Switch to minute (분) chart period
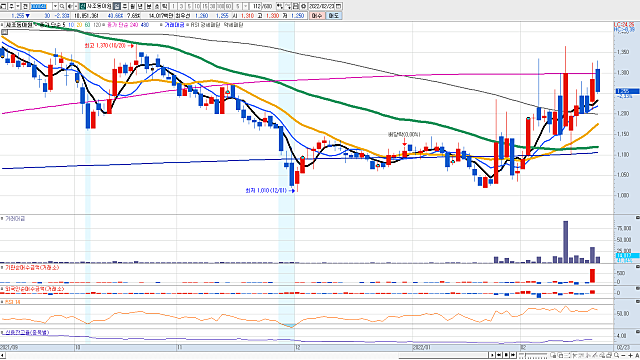The image size is (640, 360). (x=148, y=7)
